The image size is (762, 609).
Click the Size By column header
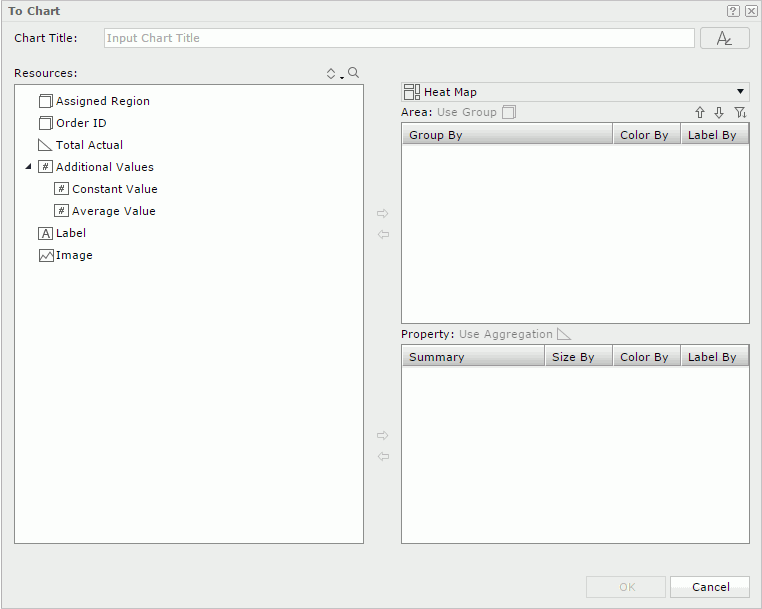(x=578, y=357)
